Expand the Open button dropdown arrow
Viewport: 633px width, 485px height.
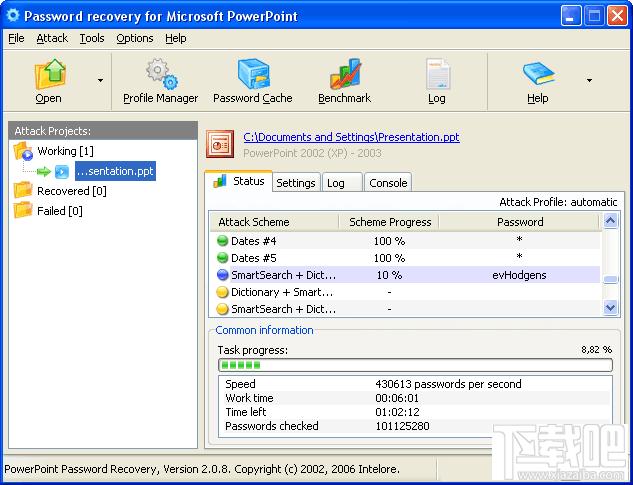[100, 80]
